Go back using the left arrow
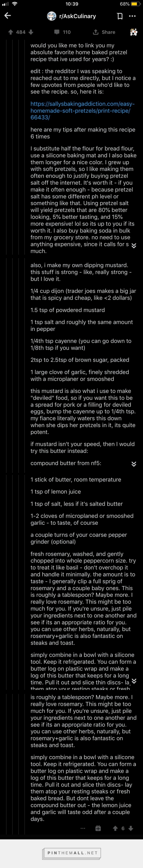 click(7, 16)
